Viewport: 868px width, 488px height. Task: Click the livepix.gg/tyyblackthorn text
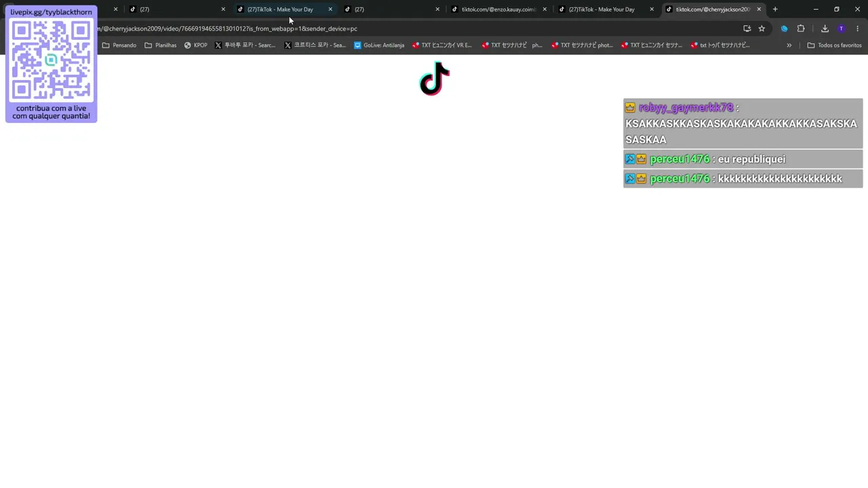pyautogui.click(x=51, y=12)
